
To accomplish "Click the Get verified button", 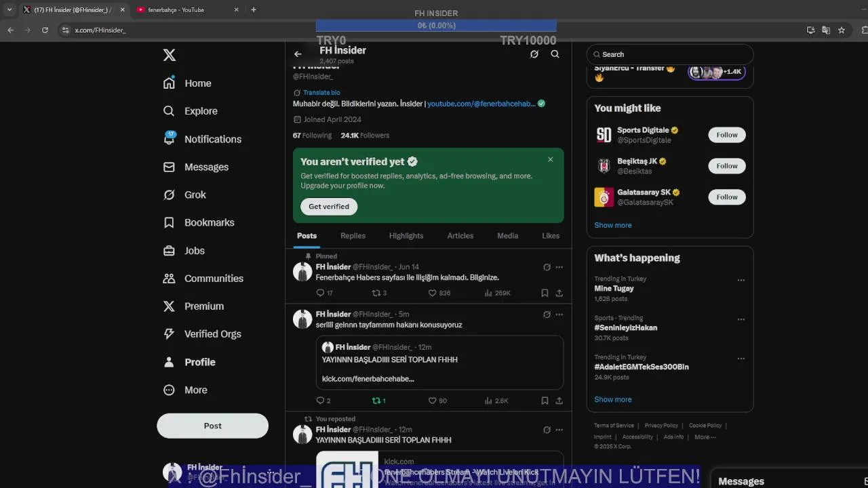I will [x=329, y=207].
